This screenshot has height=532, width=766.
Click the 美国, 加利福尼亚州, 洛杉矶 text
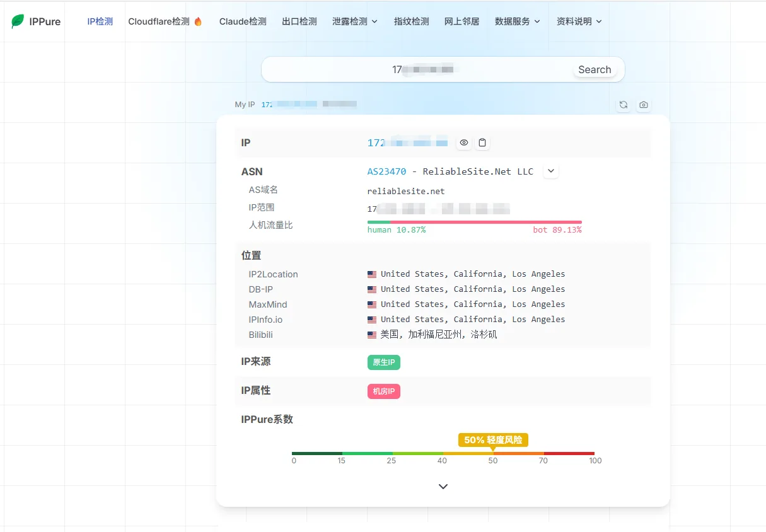click(x=439, y=335)
